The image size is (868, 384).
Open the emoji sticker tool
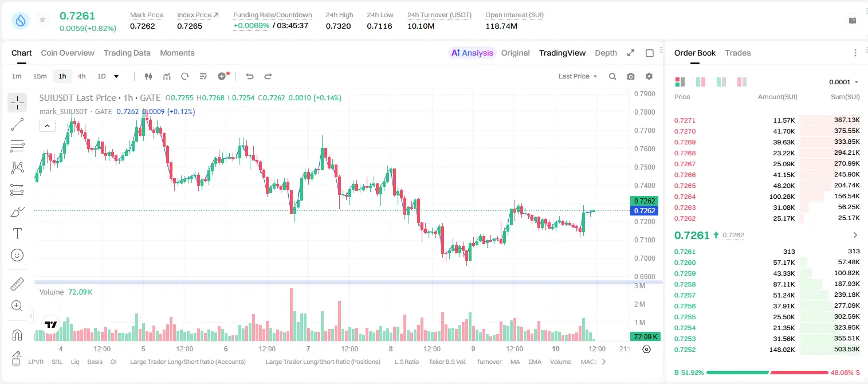tap(17, 255)
